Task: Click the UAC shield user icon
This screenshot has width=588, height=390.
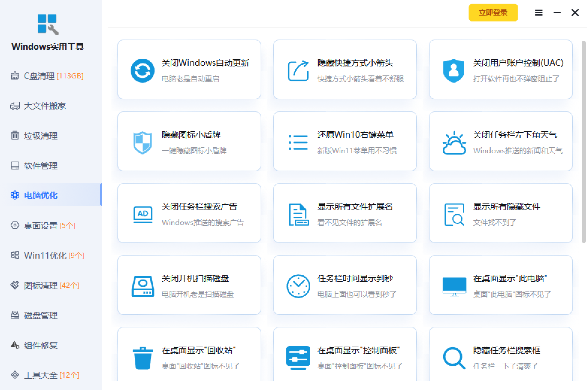Action: [454, 71]
